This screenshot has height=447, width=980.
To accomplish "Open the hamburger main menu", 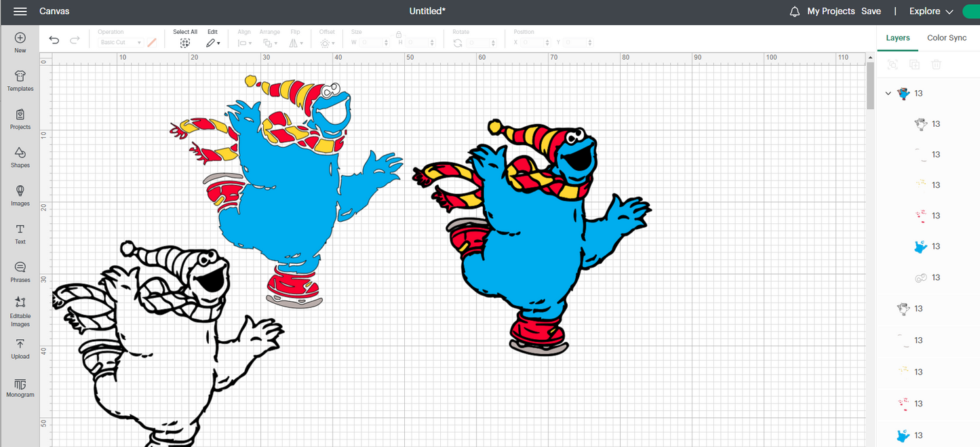I will 20,12.
